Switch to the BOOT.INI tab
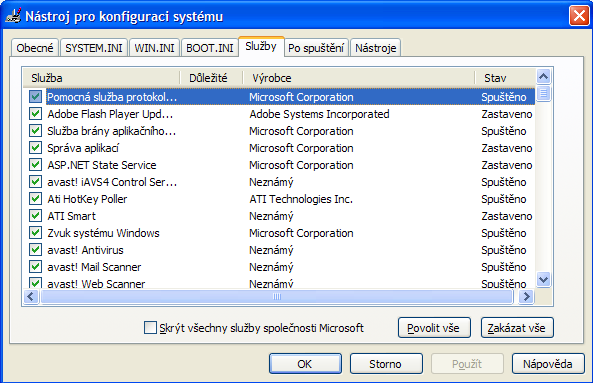The width and height of the screenshot is (593, 383). 210,48
